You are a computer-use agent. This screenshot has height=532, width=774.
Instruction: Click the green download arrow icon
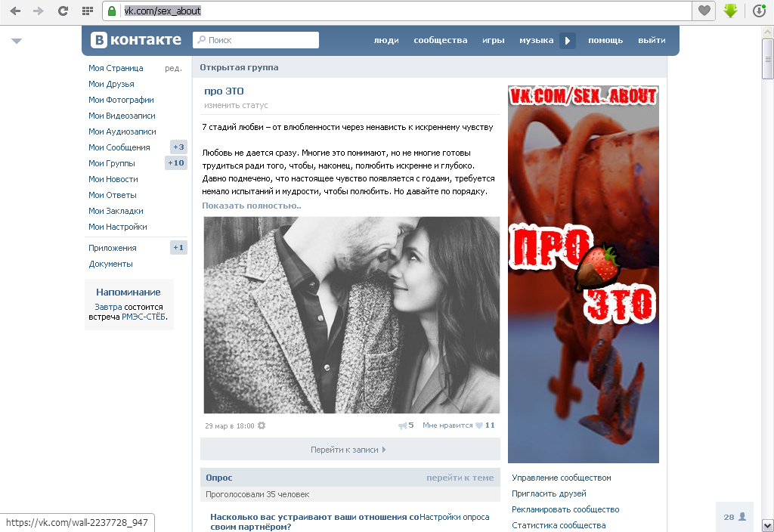(x=731, y=11)
